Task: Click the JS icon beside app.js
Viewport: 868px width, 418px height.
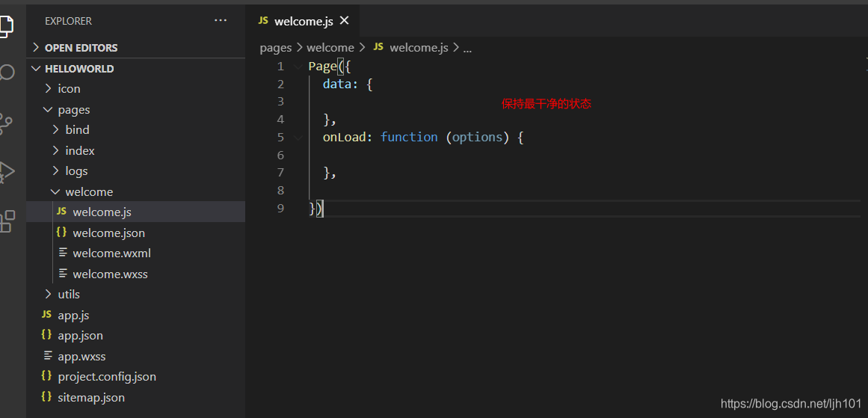Action: pos(46,315)
